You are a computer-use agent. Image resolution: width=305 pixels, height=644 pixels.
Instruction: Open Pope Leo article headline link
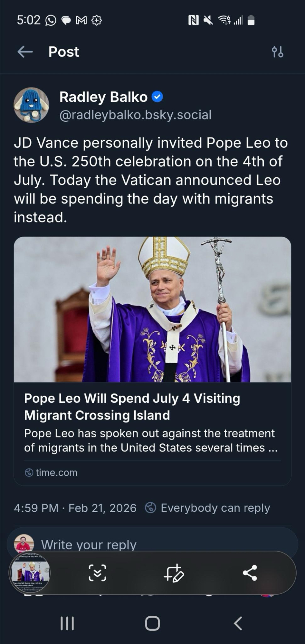click(132, 407)
